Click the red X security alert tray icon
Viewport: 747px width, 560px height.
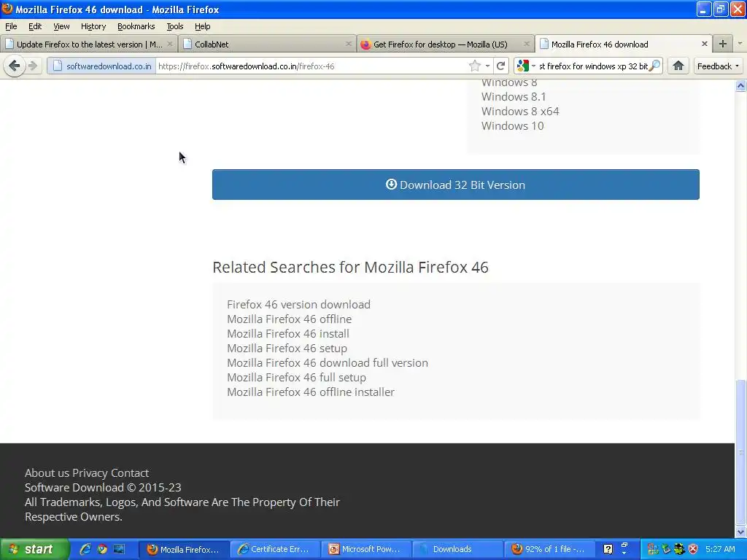click(x=693, y=549)
